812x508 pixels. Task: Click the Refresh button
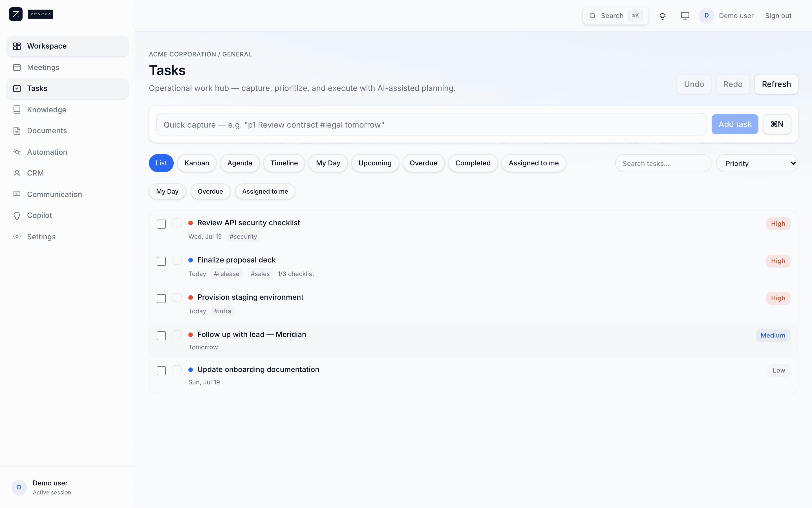[x=776, y=84]
